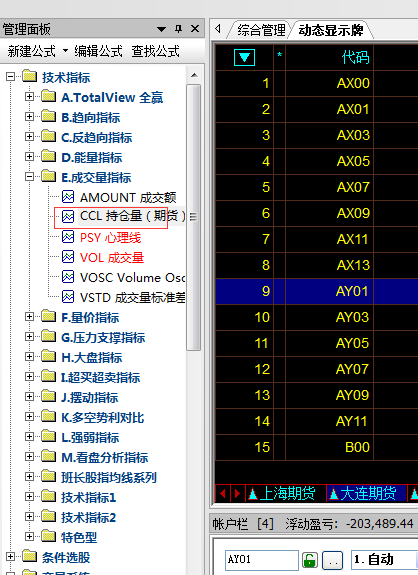Select the AX00 row in table

tap(317, 83)
